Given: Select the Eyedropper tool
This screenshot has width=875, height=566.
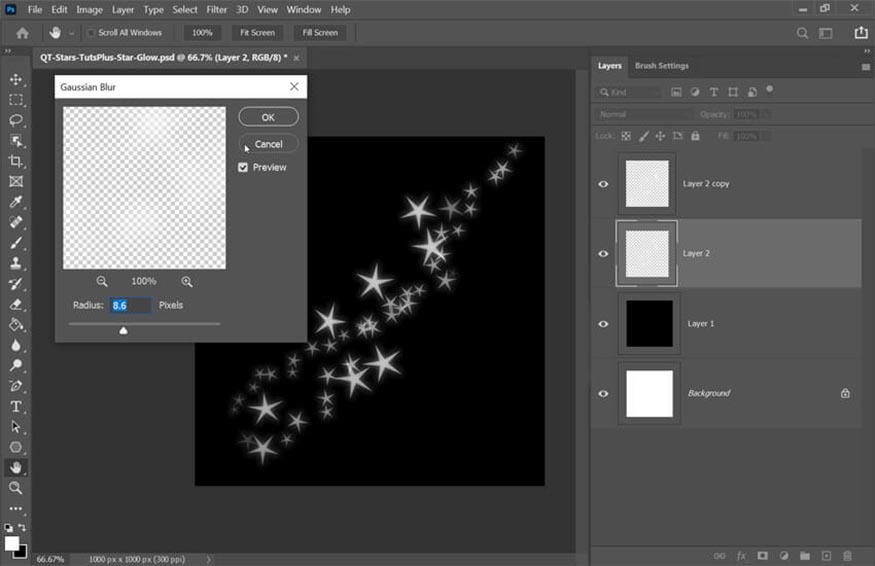Looking at the screenshot, I should 16,202.
